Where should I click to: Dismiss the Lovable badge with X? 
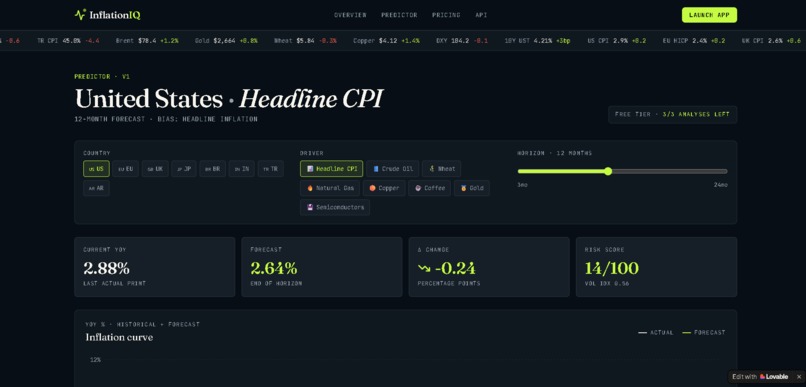(x=798, y=377)
